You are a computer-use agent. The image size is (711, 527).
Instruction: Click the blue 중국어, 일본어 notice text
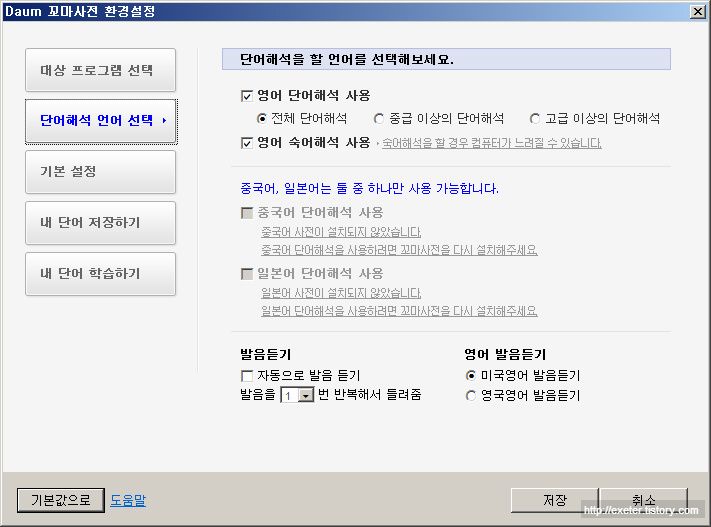[369, 188]
